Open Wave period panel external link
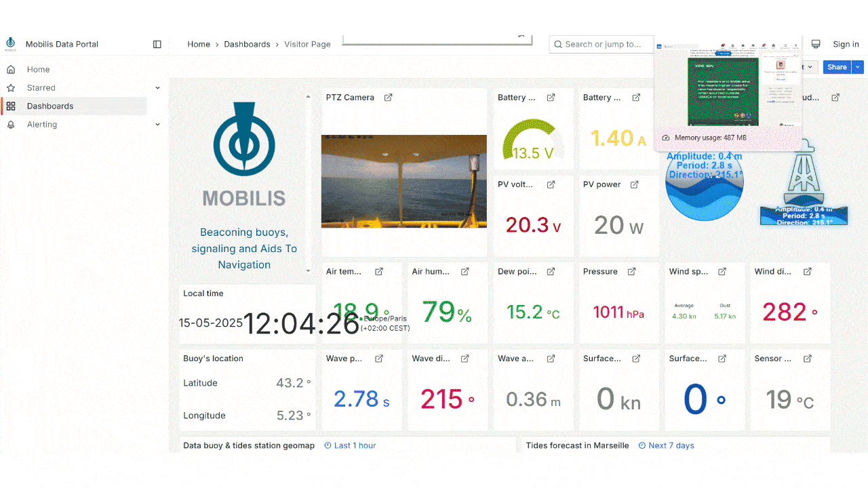Screen dimensions: 868x488 [379, 359]
